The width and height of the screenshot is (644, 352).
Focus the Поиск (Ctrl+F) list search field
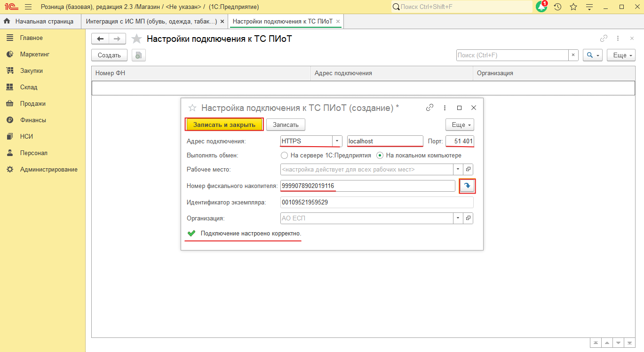(x=512, y=55)
